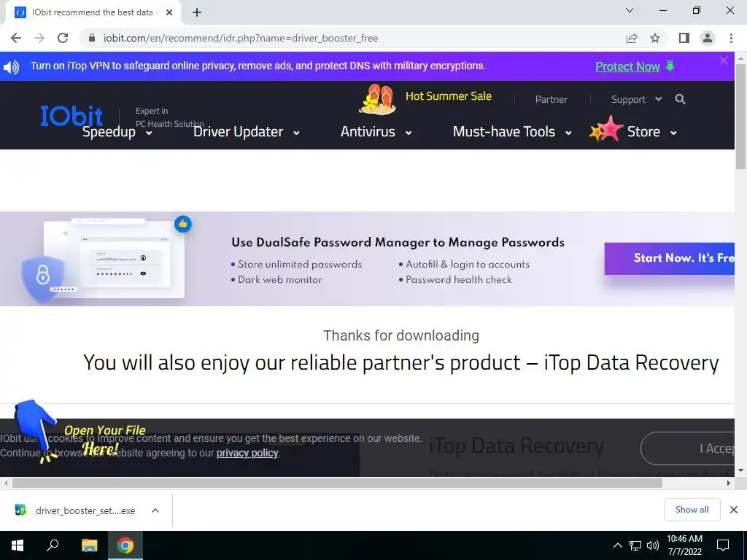Bookmark this page with the star

pyautogui.click(x=655, y=38)
